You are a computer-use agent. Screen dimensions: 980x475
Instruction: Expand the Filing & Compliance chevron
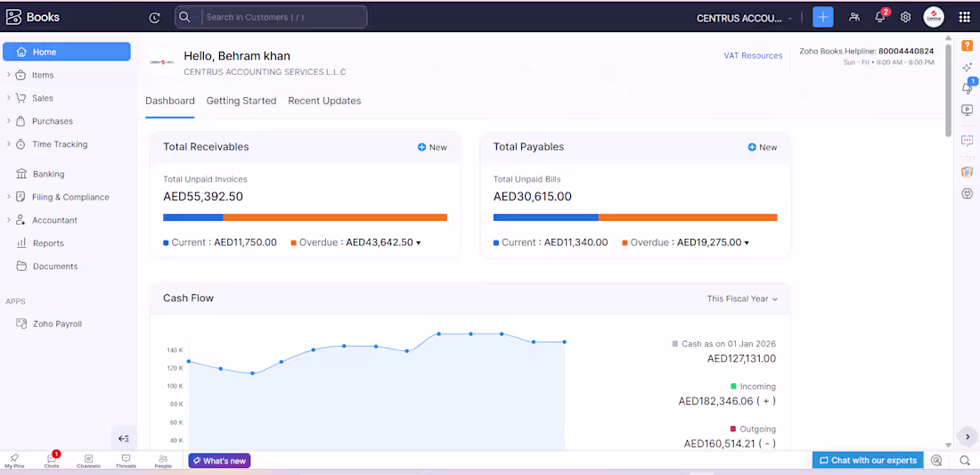click(8, 197)
